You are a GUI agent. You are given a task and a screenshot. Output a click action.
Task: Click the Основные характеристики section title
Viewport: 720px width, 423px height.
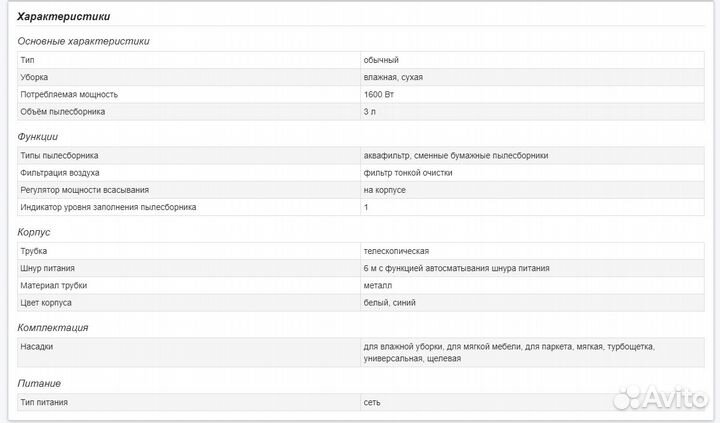click(84, 41)
